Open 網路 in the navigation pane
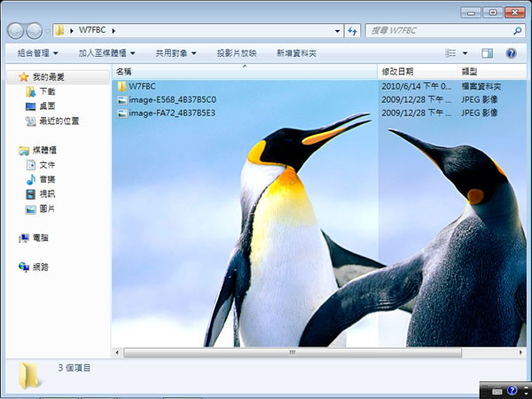Screen dimensions: 532x399 40,266
